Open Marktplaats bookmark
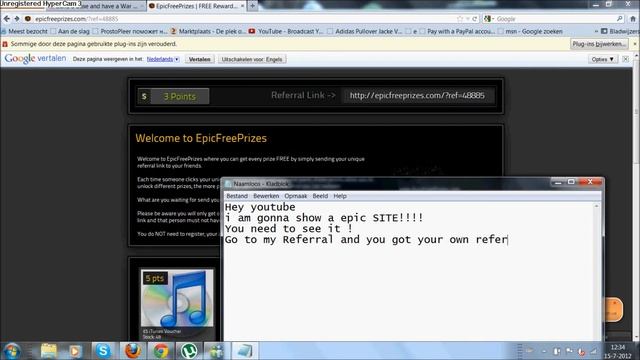 (208, 31)
